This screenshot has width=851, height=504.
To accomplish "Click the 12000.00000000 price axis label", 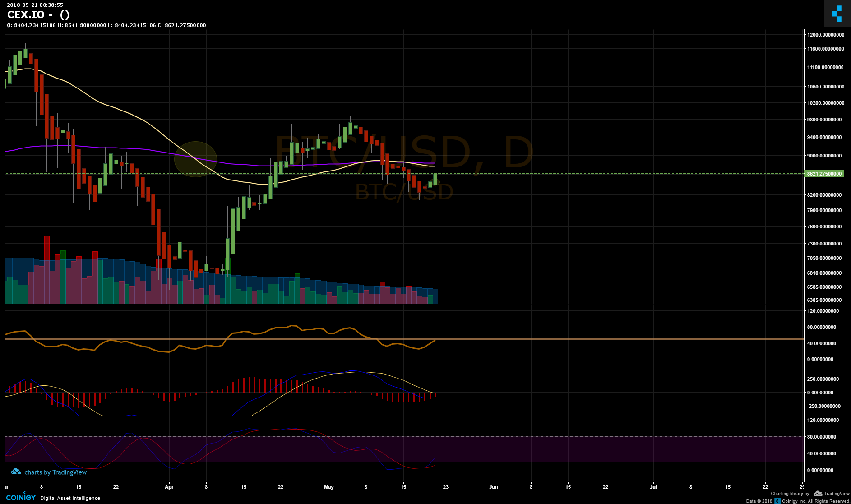I will [826, 35].
